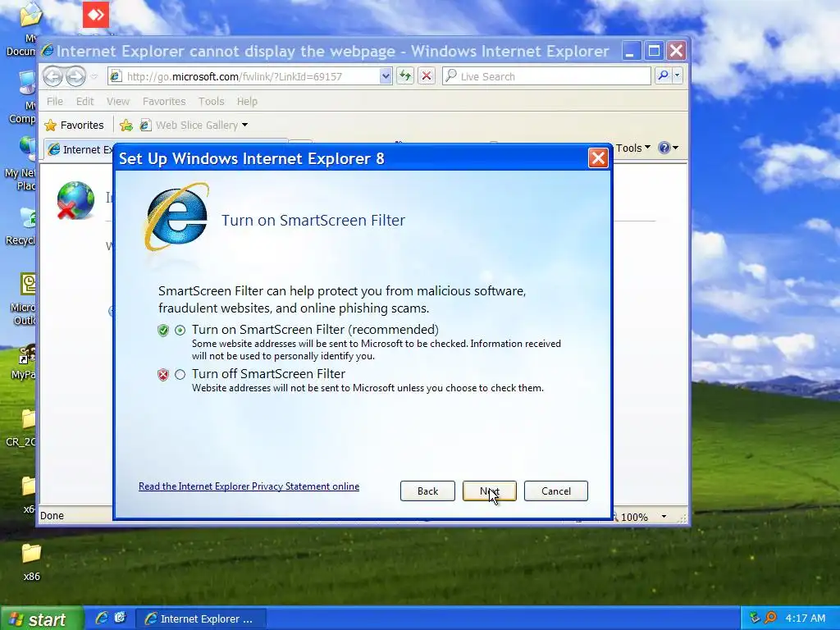Click the Safely Remove Hardware tray icon

(755, 619)
